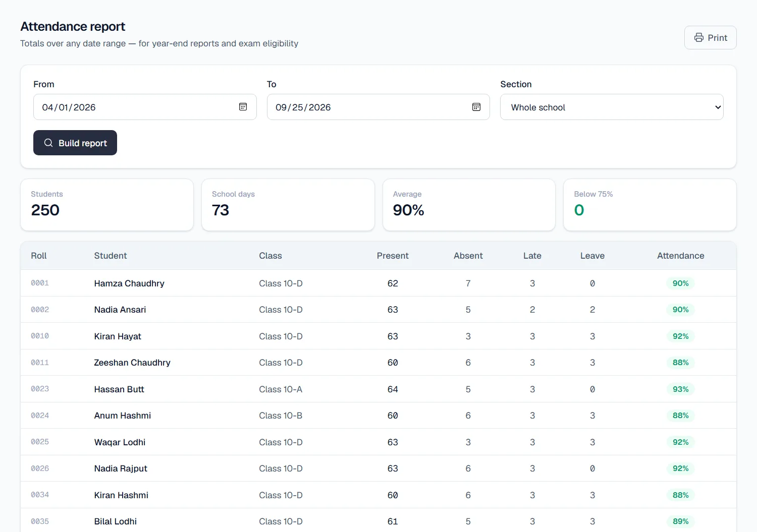Click the Class 10-A cell

281,389
